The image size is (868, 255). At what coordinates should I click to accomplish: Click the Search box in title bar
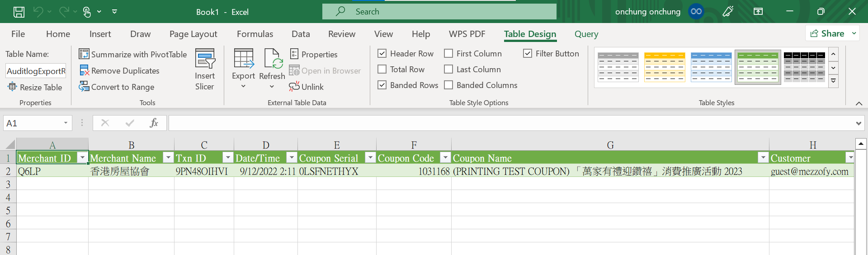pos(439,11)
